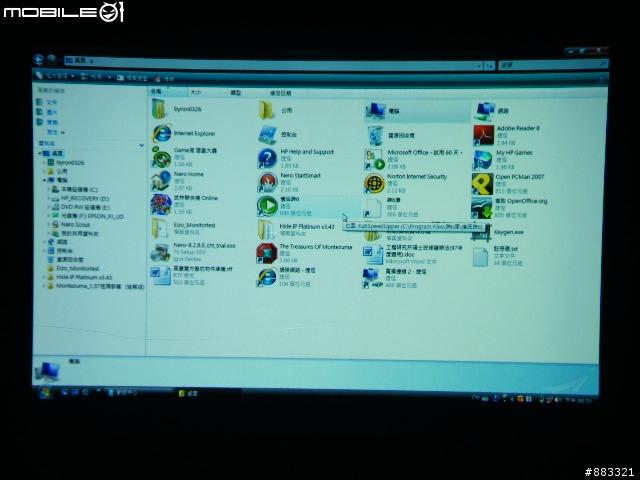Click the Explorer Back navigation button
This screenshot has width=640, height=480.
pyautogui.click(x=39, y=60)
